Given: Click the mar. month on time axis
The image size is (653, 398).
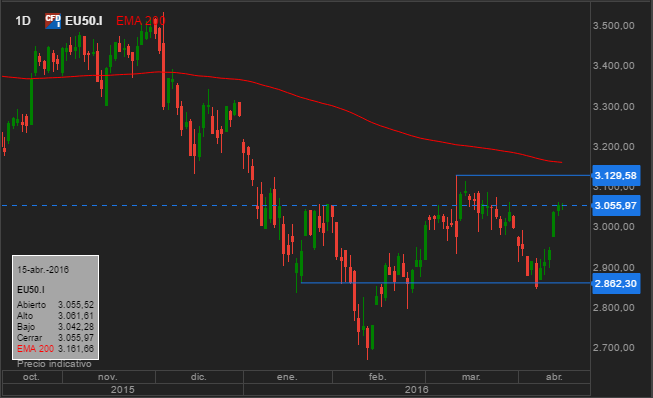Looking at the screenshot, I should click(471, 377).
